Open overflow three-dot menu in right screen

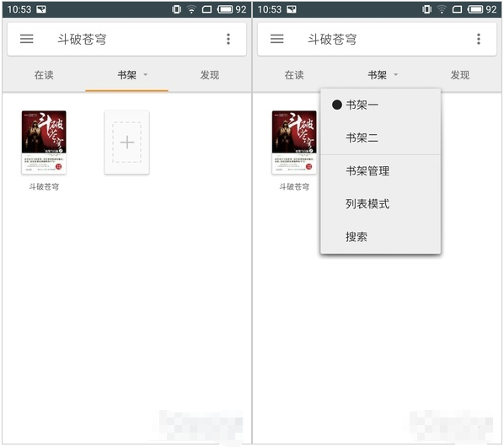click(x=479, y=39)
